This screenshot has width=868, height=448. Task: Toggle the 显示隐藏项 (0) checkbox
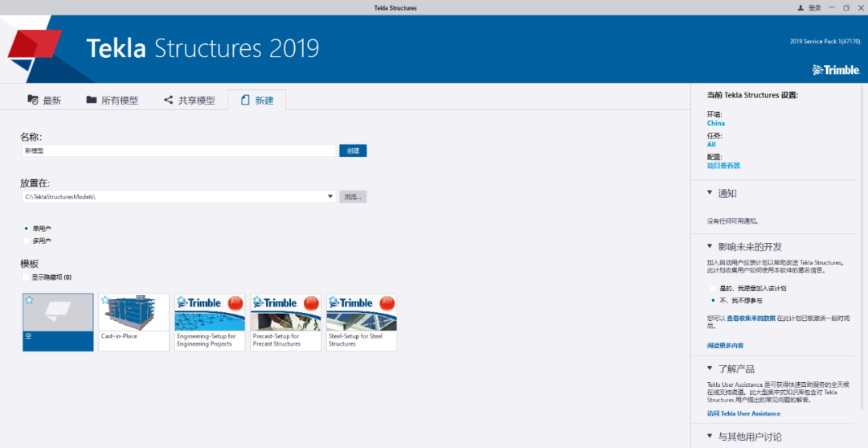(26, 277)
